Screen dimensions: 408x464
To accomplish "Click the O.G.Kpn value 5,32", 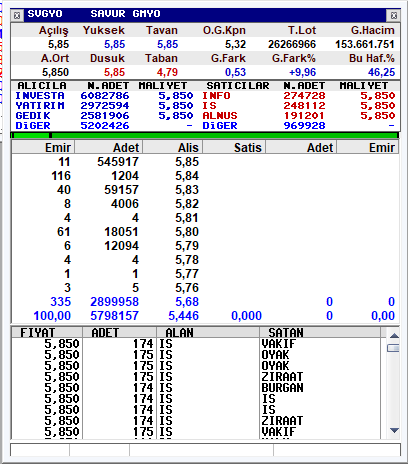I will (x=235, y=44).
